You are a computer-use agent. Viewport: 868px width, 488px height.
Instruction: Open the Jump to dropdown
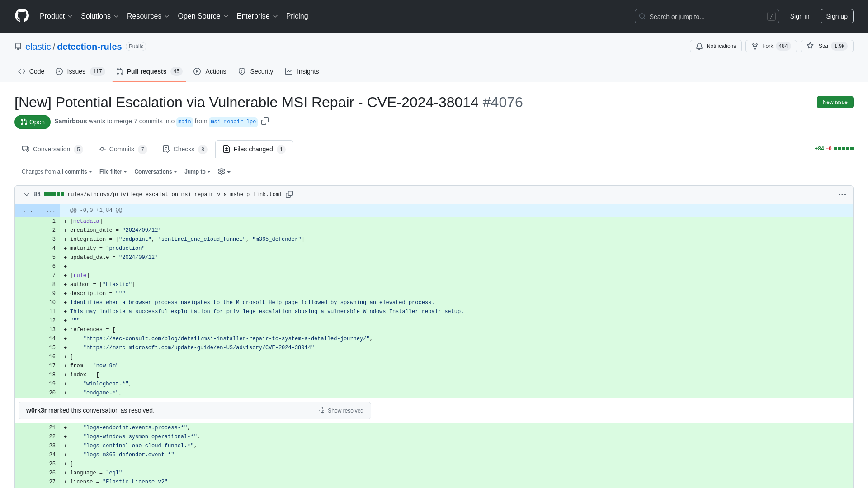tap(198, 172)
